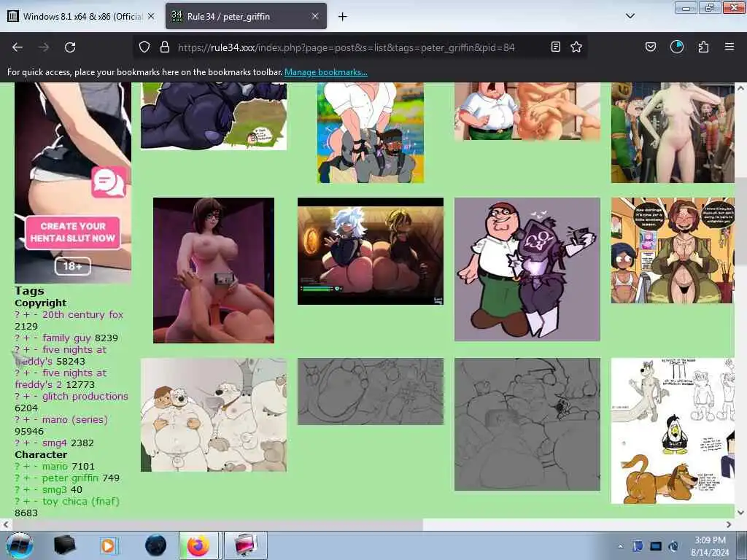
Task: Reload the current page
Action: coord(70,47)
